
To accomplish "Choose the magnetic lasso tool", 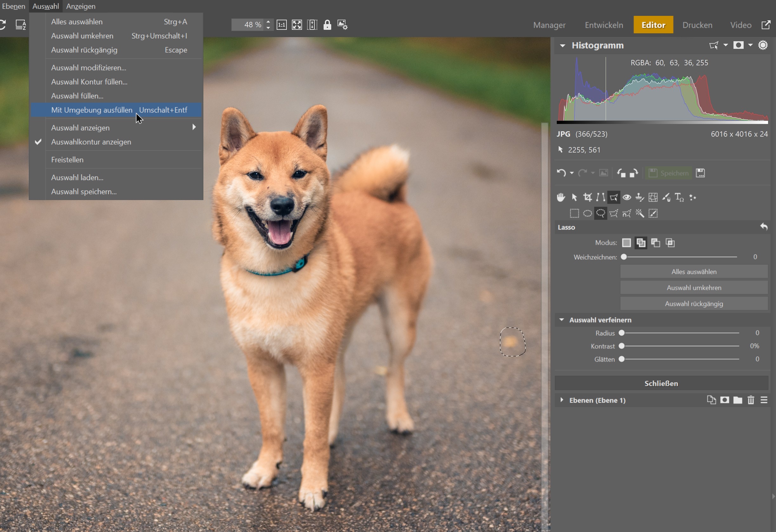I will pos(627,213).
